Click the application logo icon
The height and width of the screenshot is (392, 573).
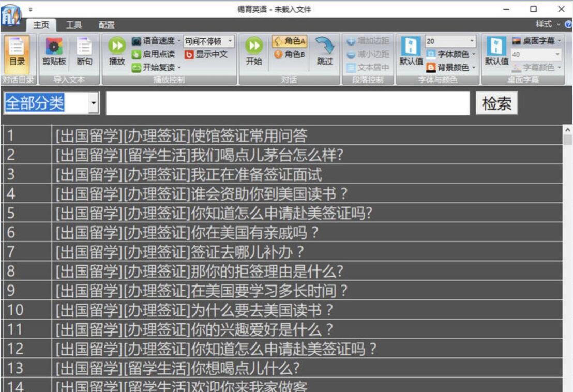[x=10, y=16]
